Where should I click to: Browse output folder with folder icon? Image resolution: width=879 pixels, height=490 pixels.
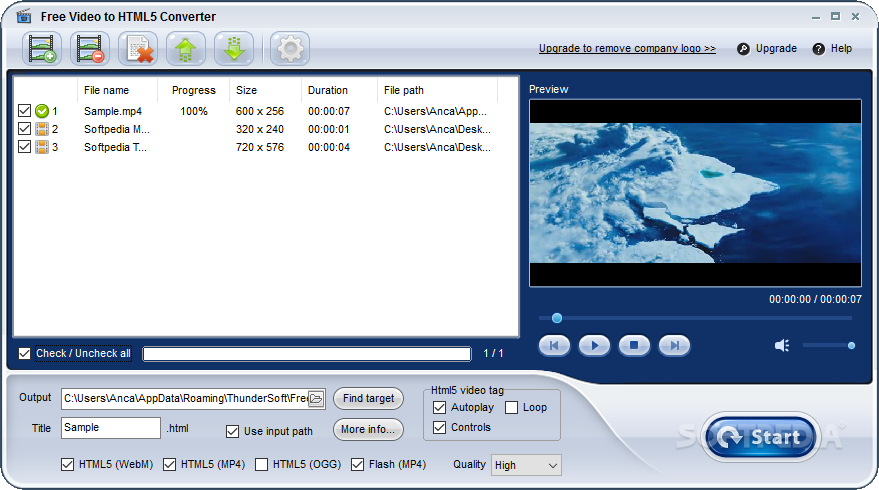pos(316,399)
